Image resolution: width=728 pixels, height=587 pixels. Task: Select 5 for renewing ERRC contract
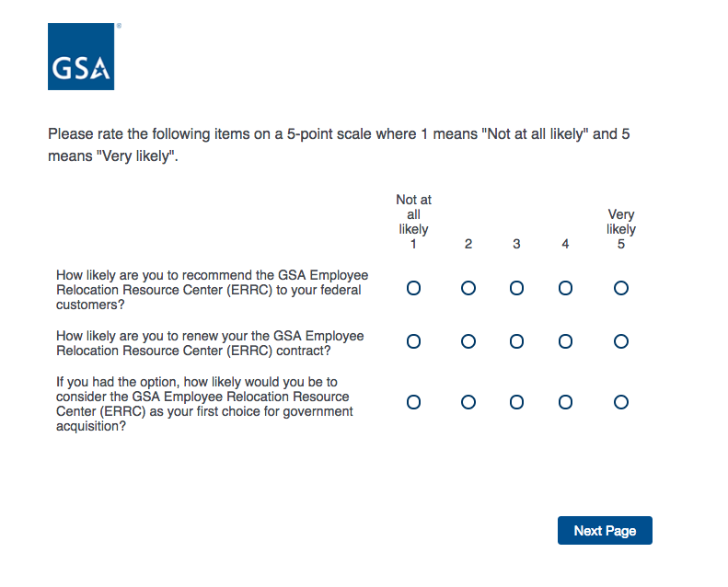click(621, 341)
